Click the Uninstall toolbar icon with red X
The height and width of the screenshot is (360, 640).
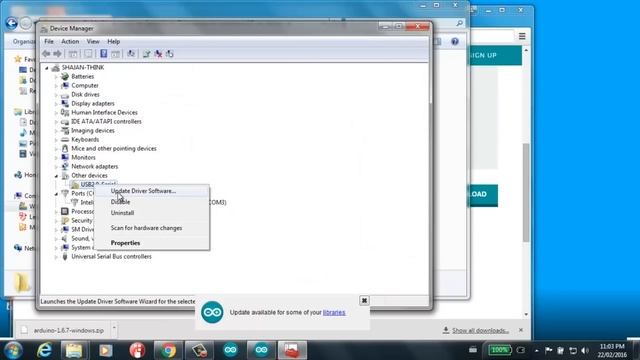158,53
